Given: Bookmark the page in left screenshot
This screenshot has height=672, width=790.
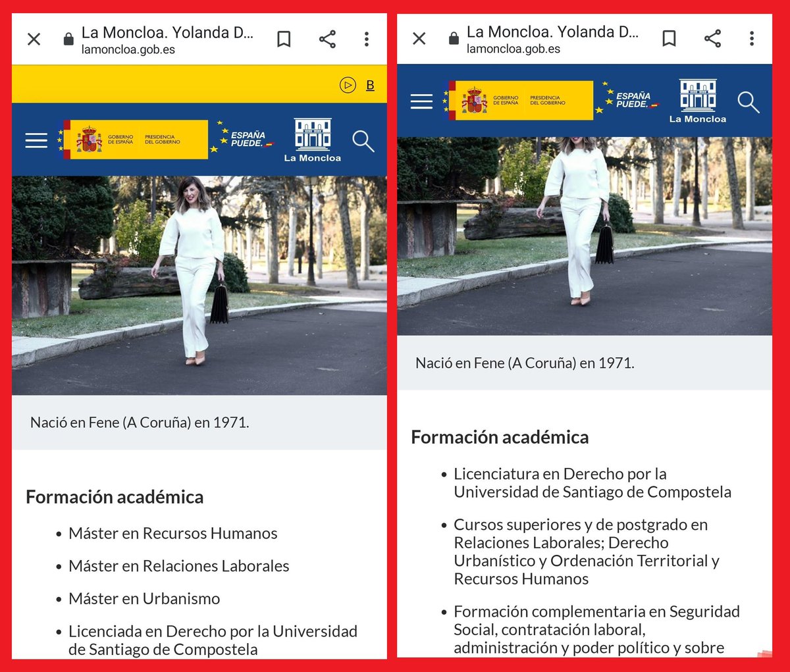Looking at the screenshot, I should point(284,39).
